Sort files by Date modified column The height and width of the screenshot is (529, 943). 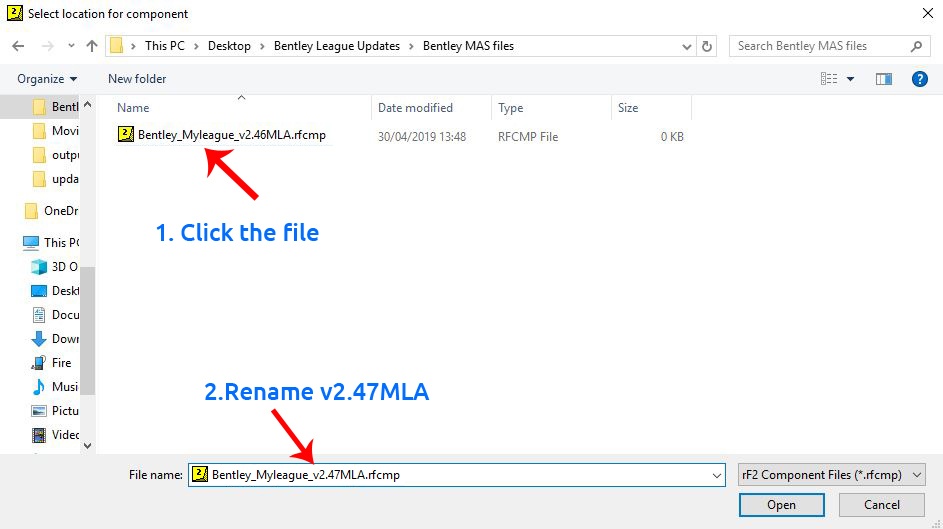click(x=415, y=108)
